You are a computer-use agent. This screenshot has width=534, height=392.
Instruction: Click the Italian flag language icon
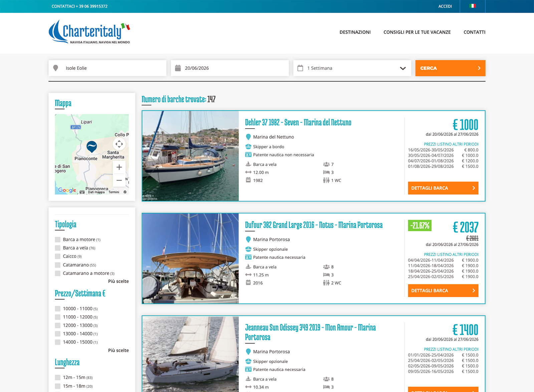point(472,6)
